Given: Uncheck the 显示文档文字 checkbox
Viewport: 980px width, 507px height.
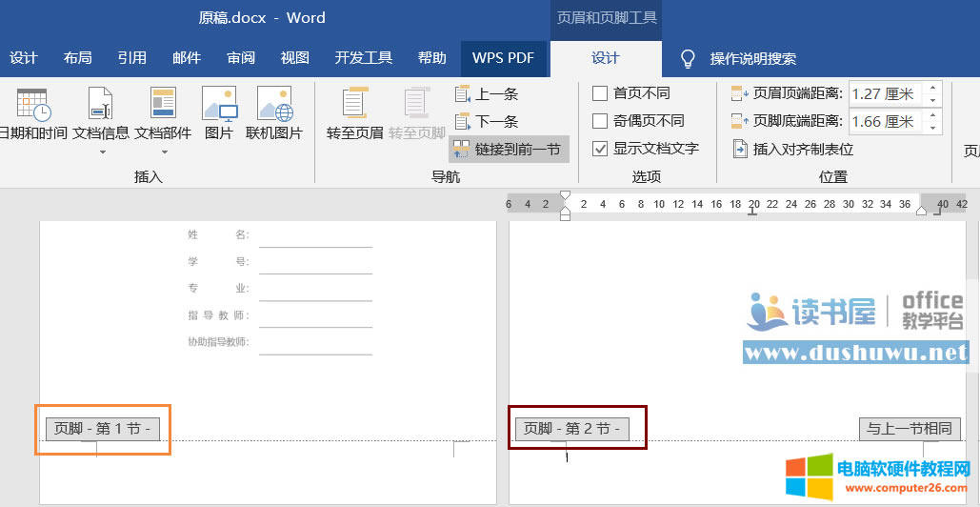Looking at the screenshot, I should point(600,149).
